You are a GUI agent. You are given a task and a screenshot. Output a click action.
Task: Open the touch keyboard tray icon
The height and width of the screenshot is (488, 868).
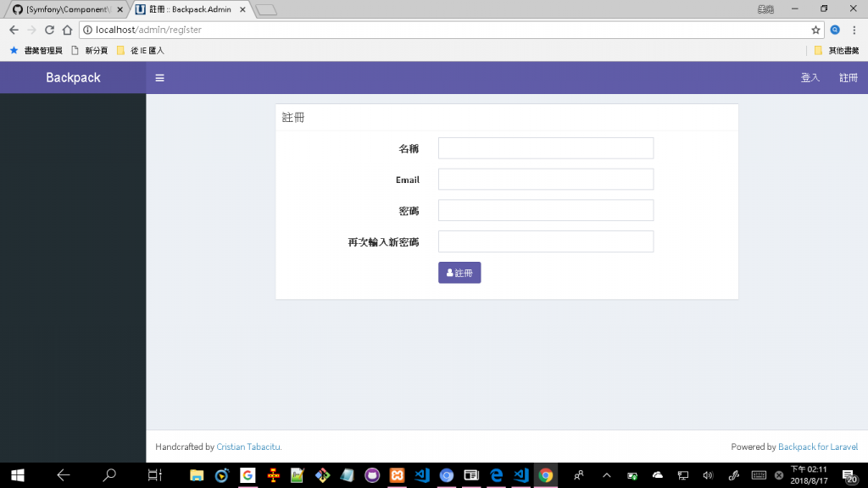[x=759, y=475]
